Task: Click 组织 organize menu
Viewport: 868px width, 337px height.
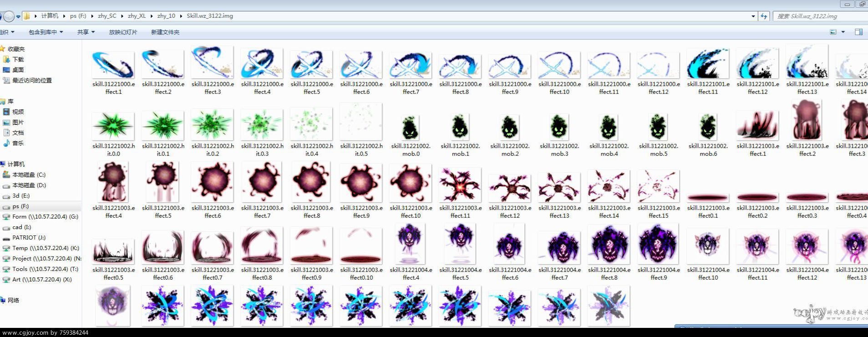Action: [x=6, y=32]
